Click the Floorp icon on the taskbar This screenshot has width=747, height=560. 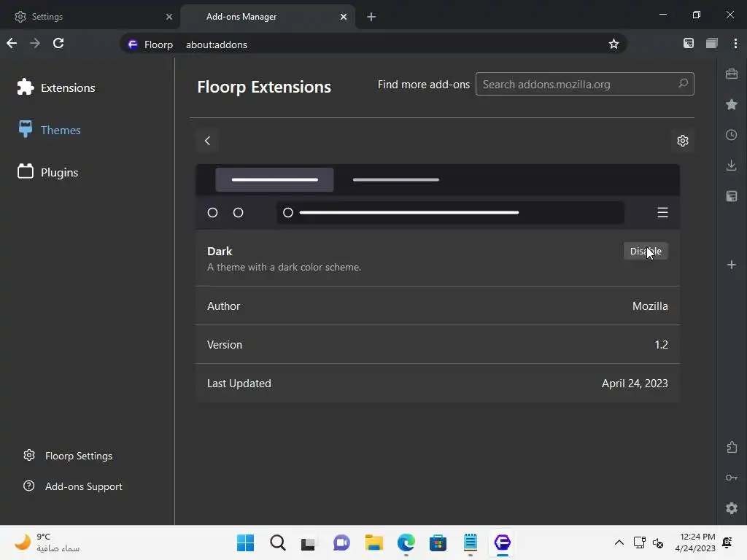[502, 542]
